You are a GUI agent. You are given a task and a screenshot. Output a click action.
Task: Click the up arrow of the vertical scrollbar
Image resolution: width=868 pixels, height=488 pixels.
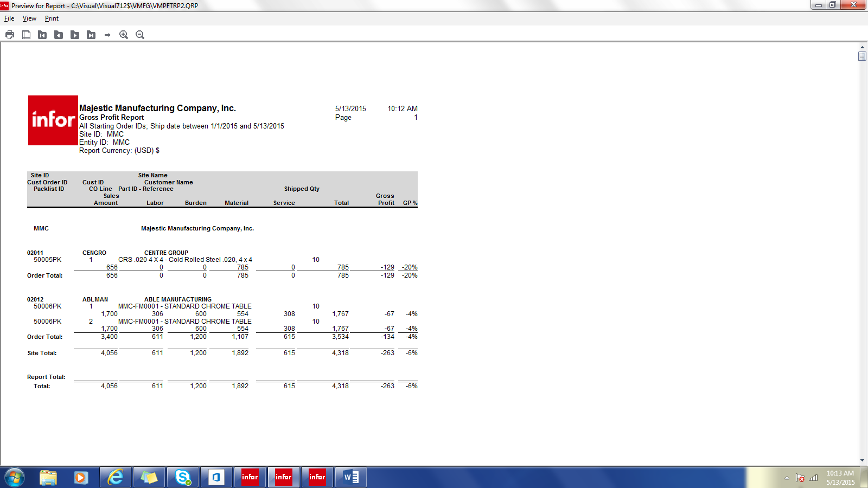coord(862,47)
